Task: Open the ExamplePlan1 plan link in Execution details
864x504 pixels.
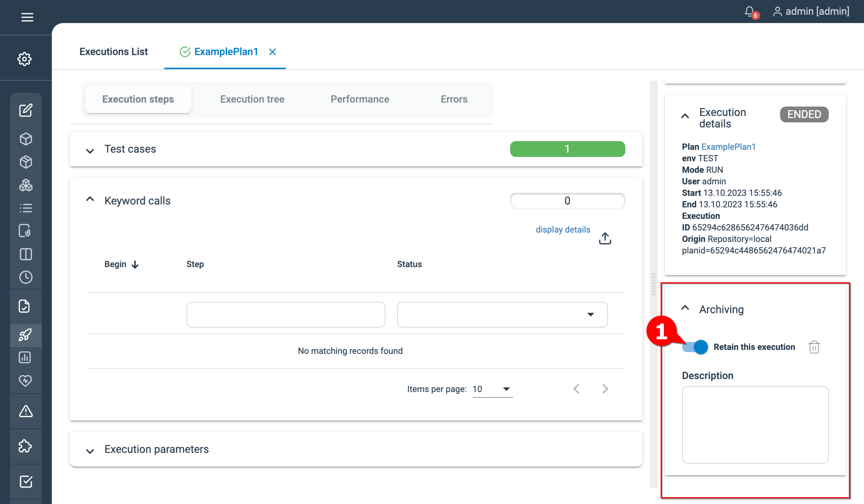Action: click(x=729, y=147)
